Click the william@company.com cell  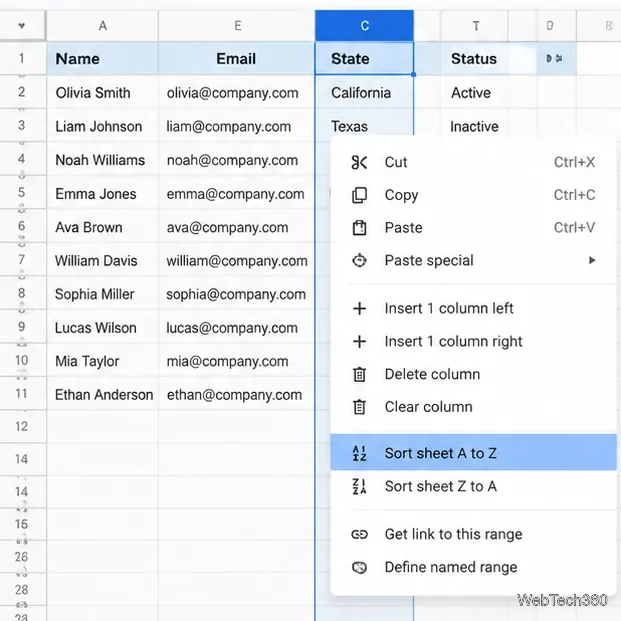click(x=237, y=261)
